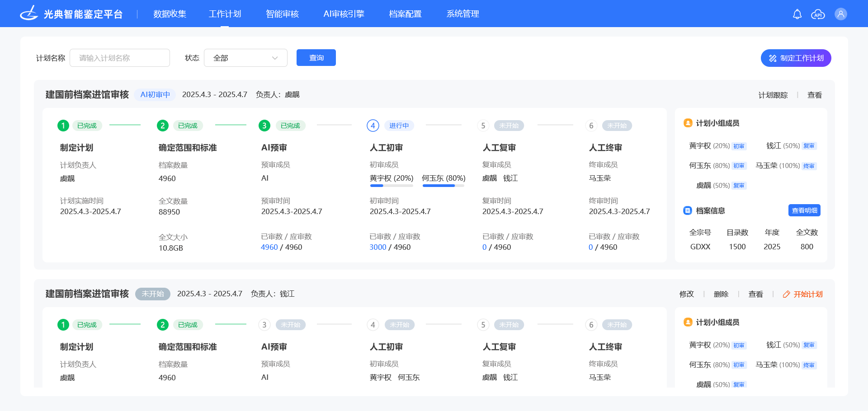Click the API icon near the avatar
Screen dimensions: 868x411
point(818,14)
